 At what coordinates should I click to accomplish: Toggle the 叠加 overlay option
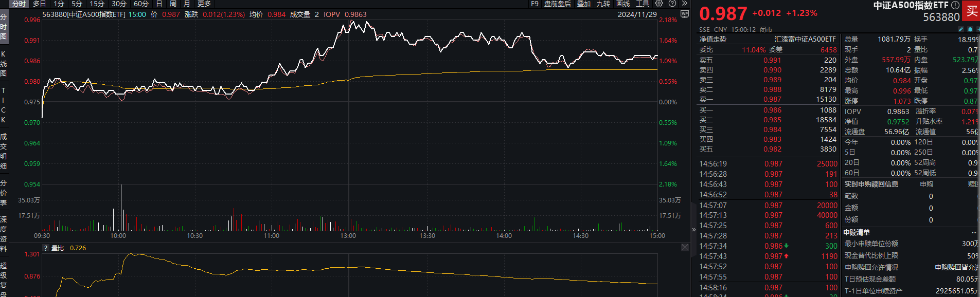pos(583,4)
